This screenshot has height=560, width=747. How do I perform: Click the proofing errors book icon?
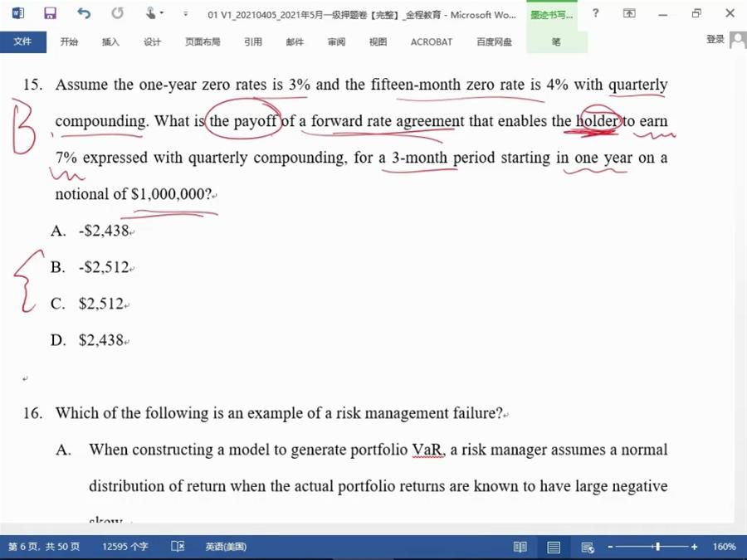[x=178, y=546]
